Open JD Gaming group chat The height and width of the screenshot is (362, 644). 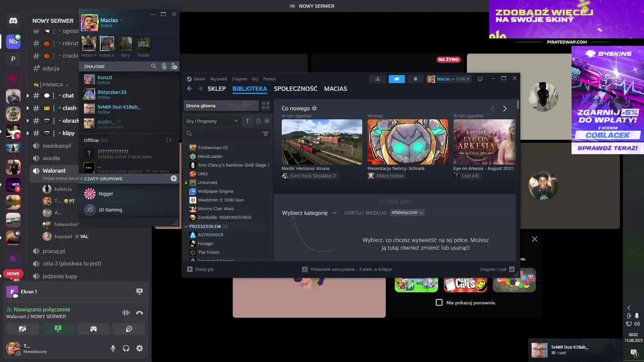129,210
